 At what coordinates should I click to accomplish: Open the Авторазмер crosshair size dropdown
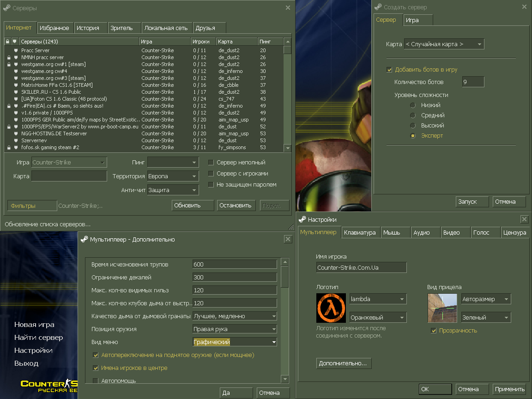(486, 299)
